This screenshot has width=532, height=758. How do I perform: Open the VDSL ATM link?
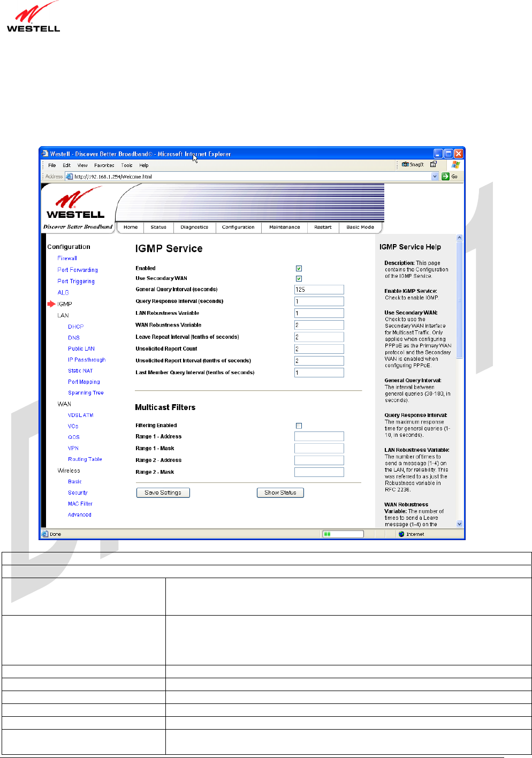pyautogui.click(x=81, y=415)
